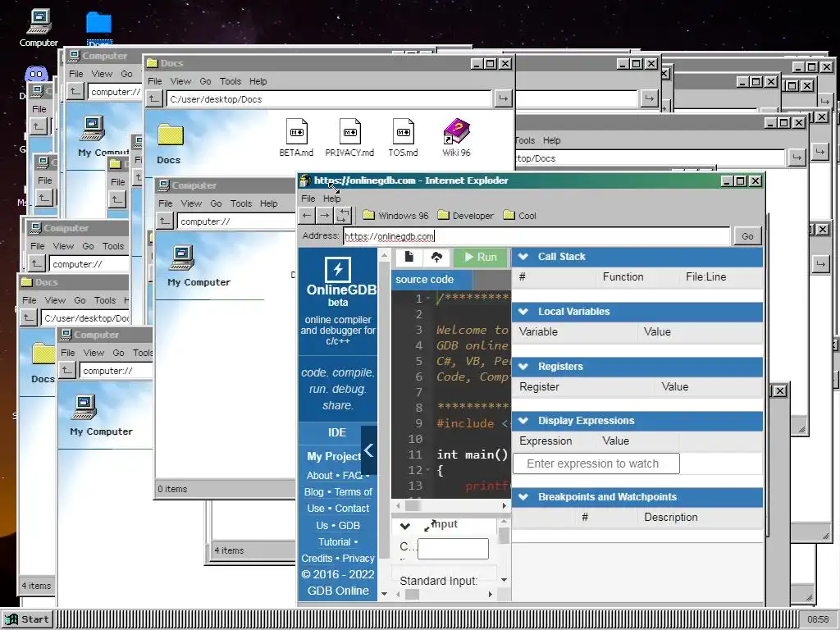The image size is (840, 630).
Task: Click forward arrow in Internet Exploder toolbar
Action: (325, 216)
